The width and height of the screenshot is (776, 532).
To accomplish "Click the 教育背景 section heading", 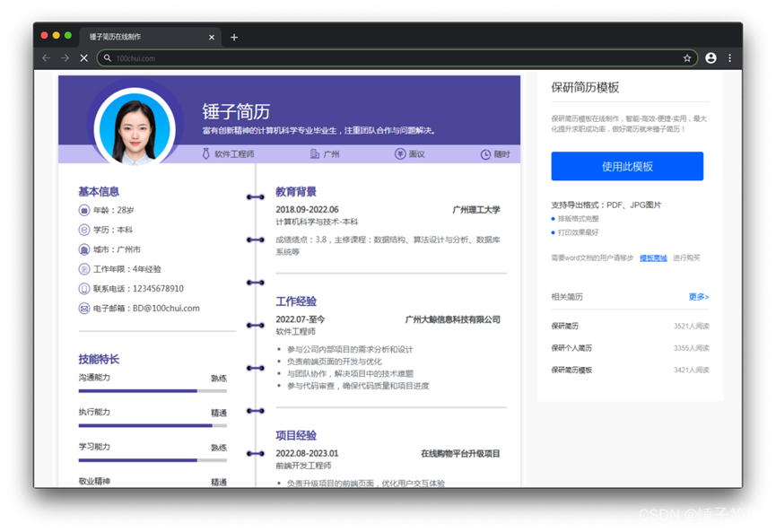I will pyautogui.click(x=296, y=191).
